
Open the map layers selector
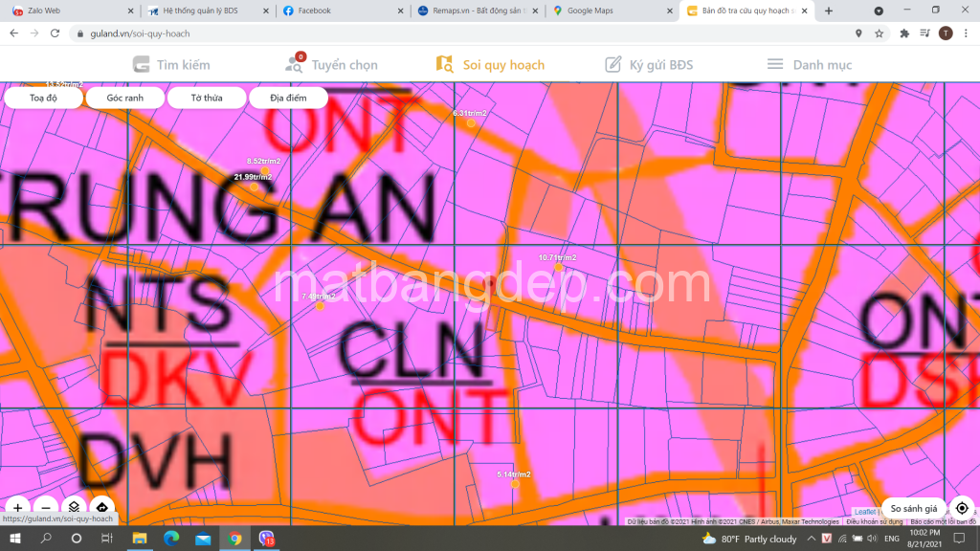(x=74, y=507)
